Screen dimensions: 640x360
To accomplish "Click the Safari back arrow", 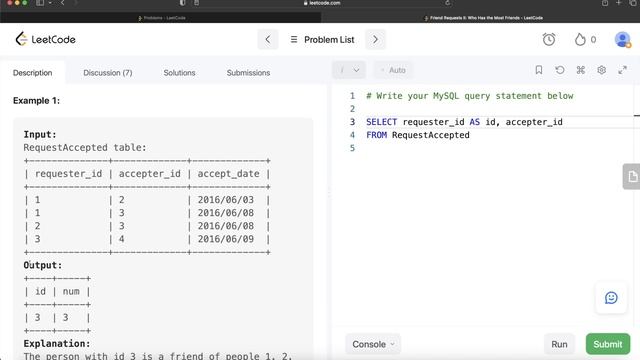I will click(x=62, y=3).
